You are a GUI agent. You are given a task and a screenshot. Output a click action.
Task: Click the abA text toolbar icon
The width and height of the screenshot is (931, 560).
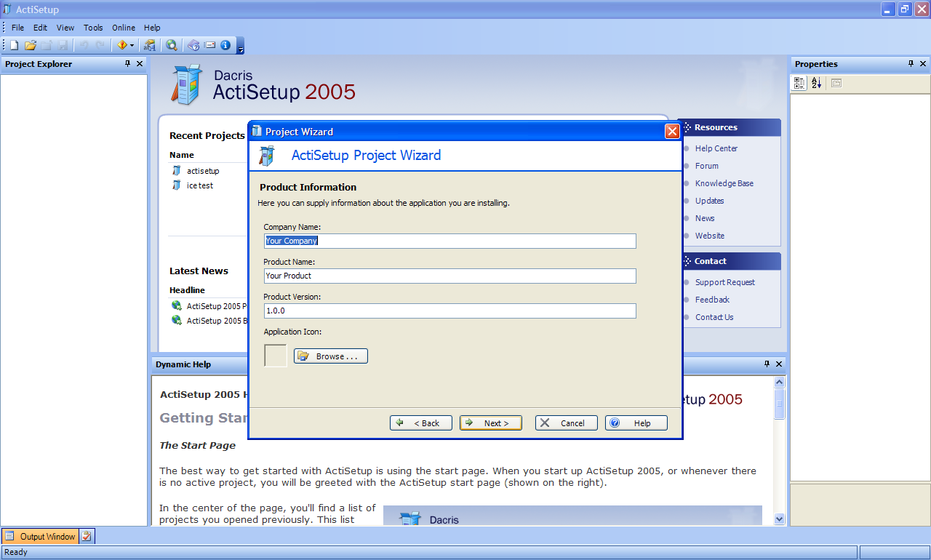(x=149, y=45)
